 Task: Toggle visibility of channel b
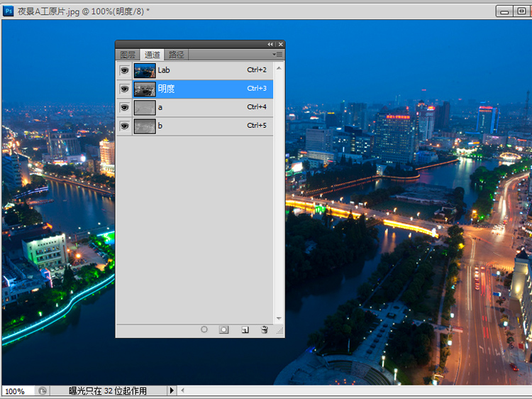tap(125, 126)
